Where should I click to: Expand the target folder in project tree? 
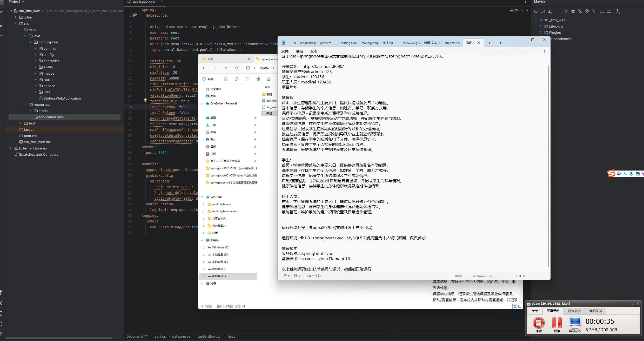[16, 129]
